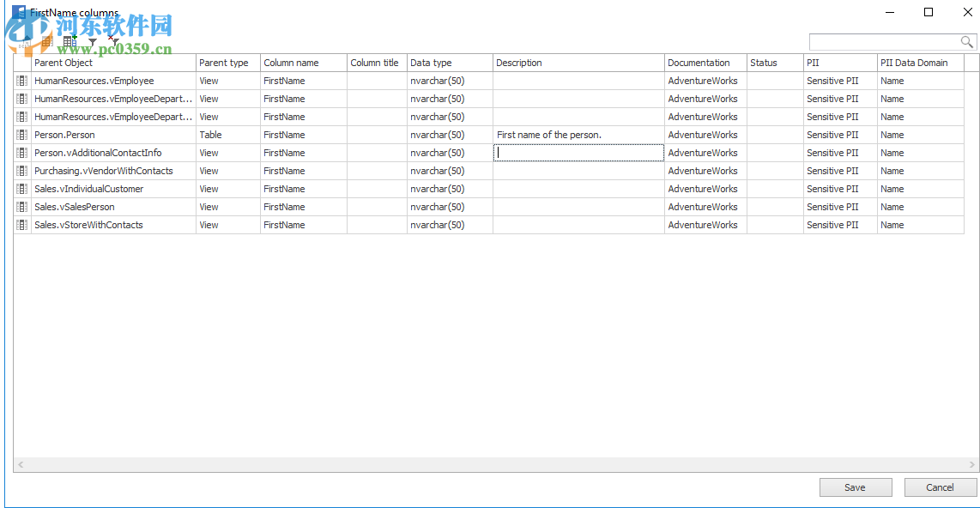
Task: Click the column icon of Person.vAdditionalContactInfo row
Action: pos(21,153)
